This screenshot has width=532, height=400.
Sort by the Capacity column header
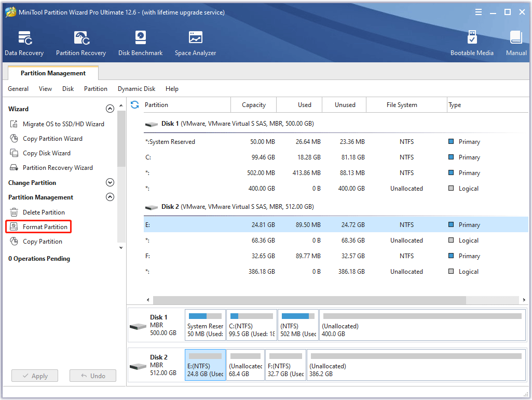tap(253, 105)
